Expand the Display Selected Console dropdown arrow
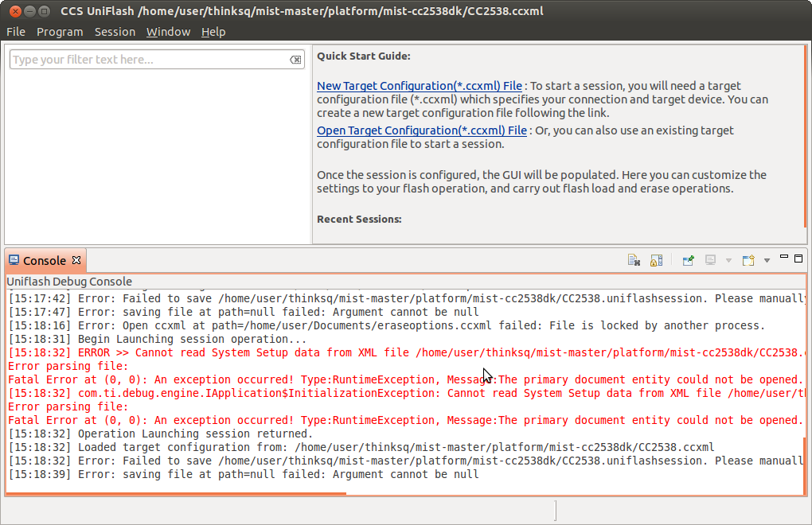Viewport: 812px width, 525px height. pyautogui.click(x=728, y=260)
